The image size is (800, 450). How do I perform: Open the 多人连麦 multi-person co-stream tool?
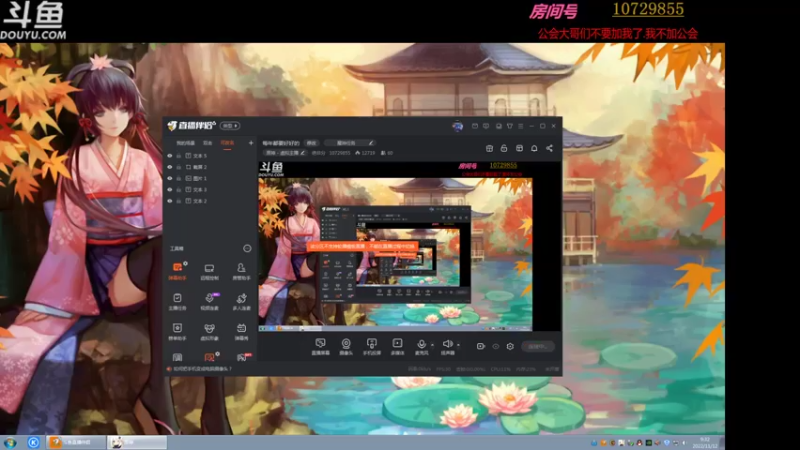click(x=241, y=302)
